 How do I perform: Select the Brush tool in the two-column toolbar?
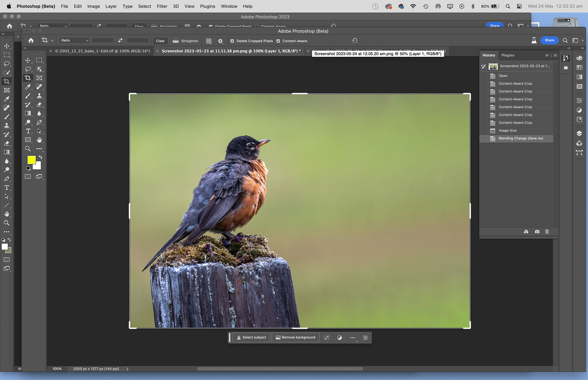tap(28, 96)
